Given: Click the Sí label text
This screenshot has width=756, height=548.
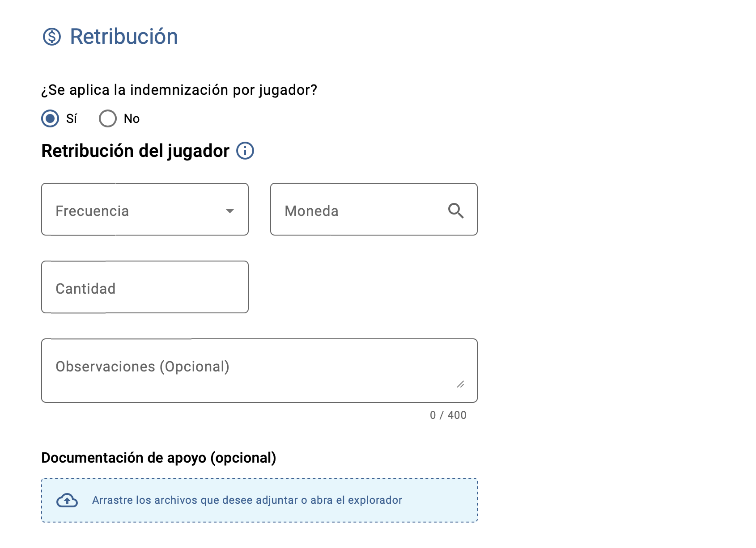Looking at the screenshot, I should [x=72, y=118].
